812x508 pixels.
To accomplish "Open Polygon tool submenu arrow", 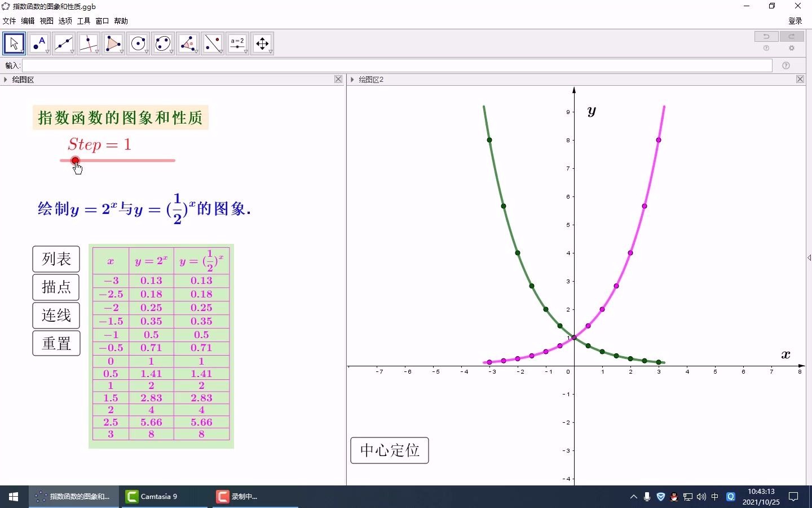I will coord(122,52).
